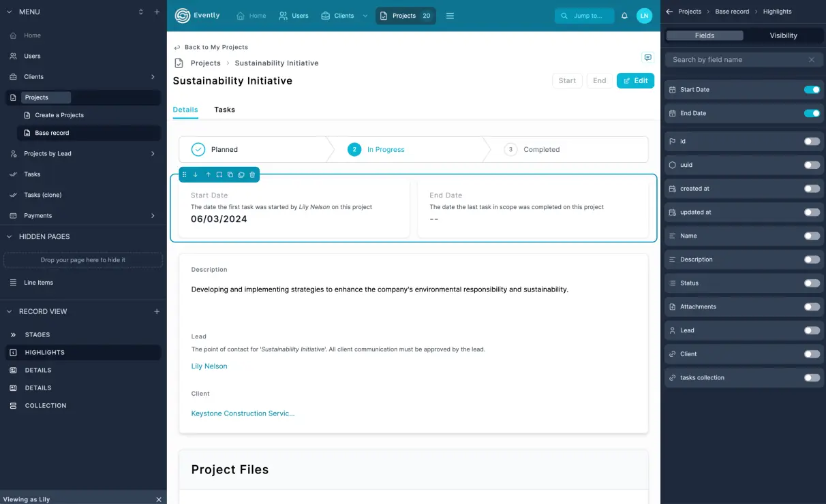Move the highlights block up
This screenshot has height=504, width=826.
tap(208, 175)
